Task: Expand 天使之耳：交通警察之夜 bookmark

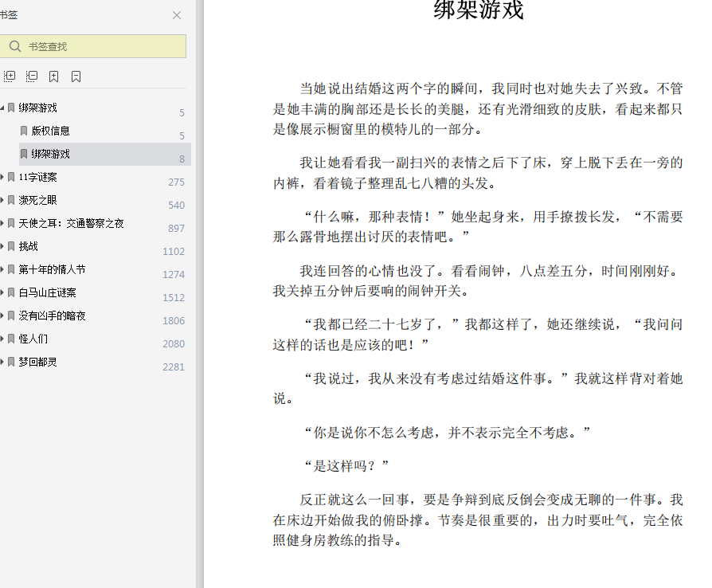Action: pyautogui.click(x=2, y=223)
